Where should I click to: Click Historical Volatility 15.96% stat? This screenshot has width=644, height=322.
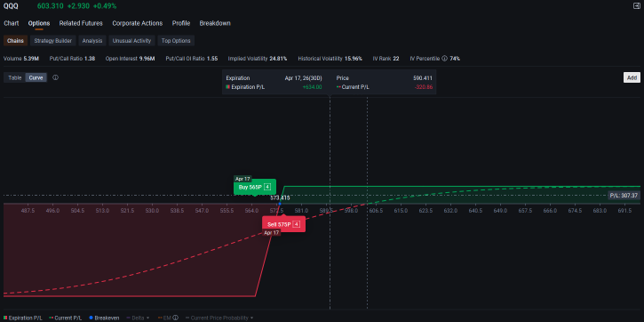point(330,59)
